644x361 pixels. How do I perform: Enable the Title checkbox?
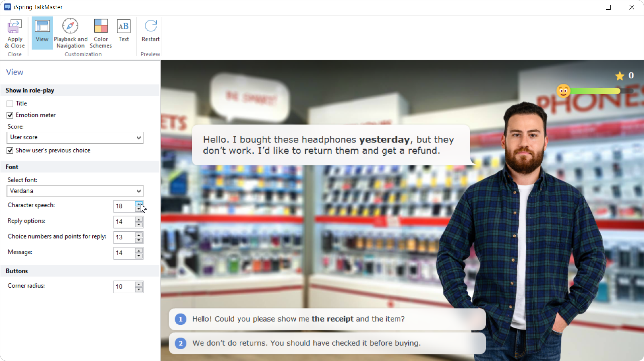tap(10, 103)
